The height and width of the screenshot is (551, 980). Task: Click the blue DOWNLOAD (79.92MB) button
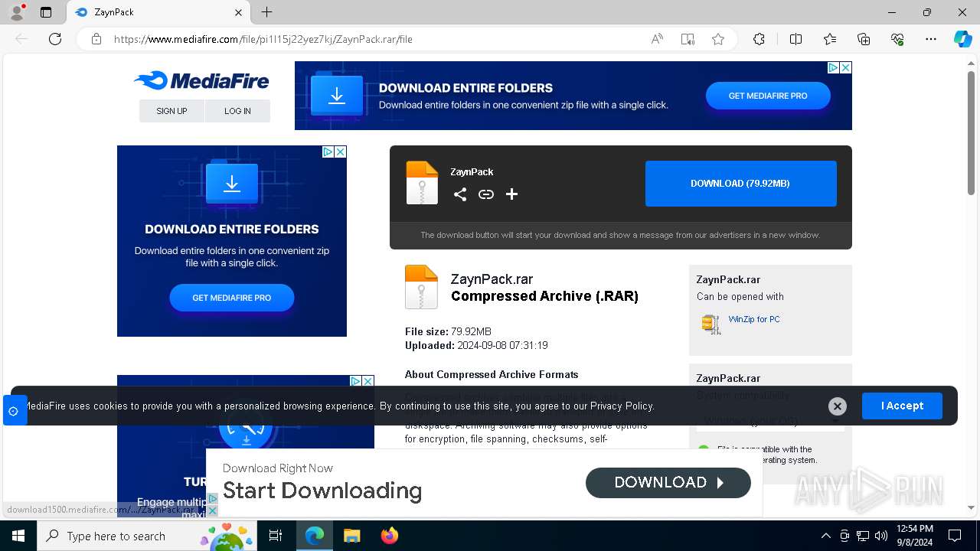(x=740, y=184)
